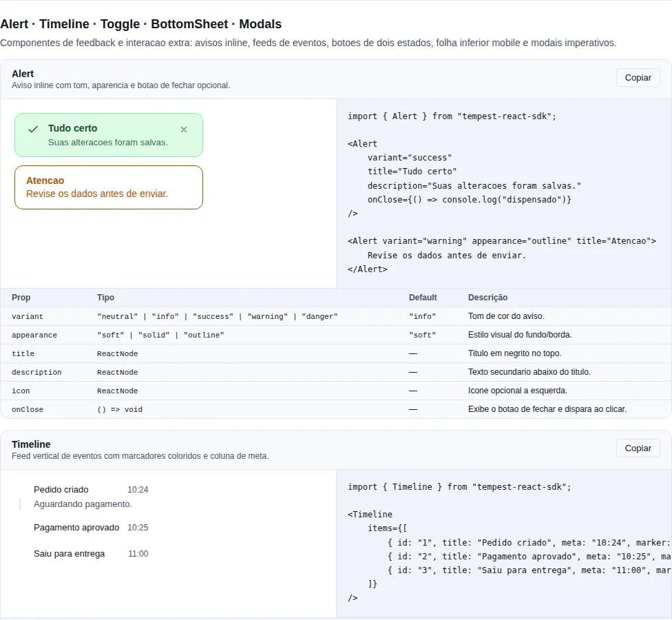
Task: Click the "Prop" column header
Action: click(21, 298)
